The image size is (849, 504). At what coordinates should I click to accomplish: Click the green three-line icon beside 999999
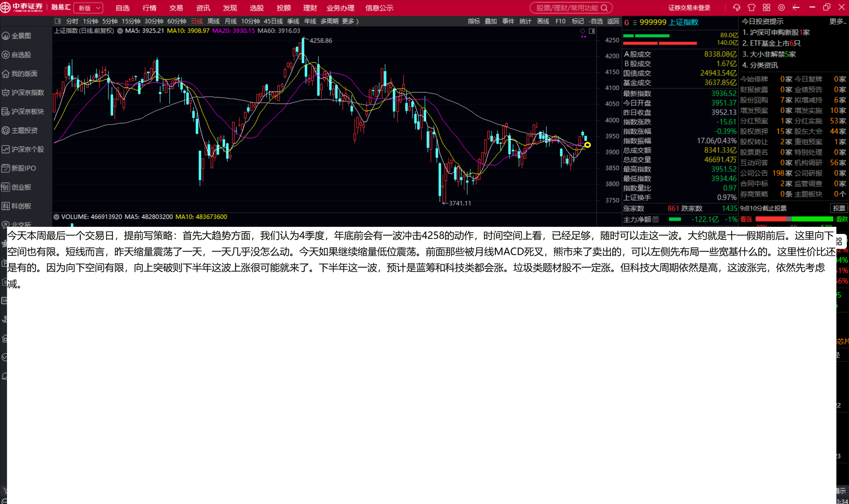[x=634, y=23]
